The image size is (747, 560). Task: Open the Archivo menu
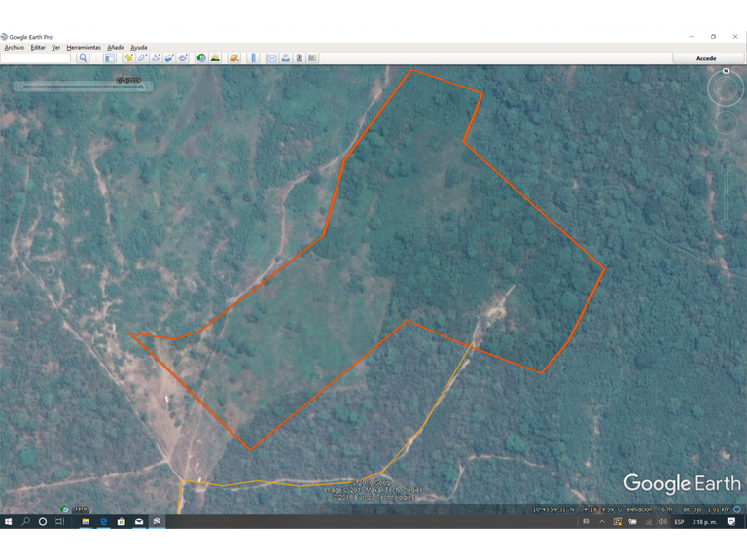click(15, 47)
